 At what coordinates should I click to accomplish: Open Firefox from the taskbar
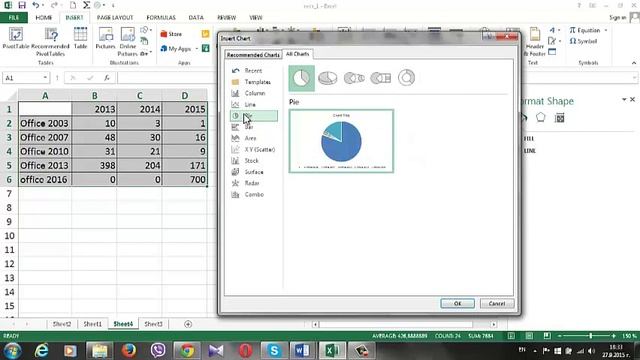click(x=129, y=350)
